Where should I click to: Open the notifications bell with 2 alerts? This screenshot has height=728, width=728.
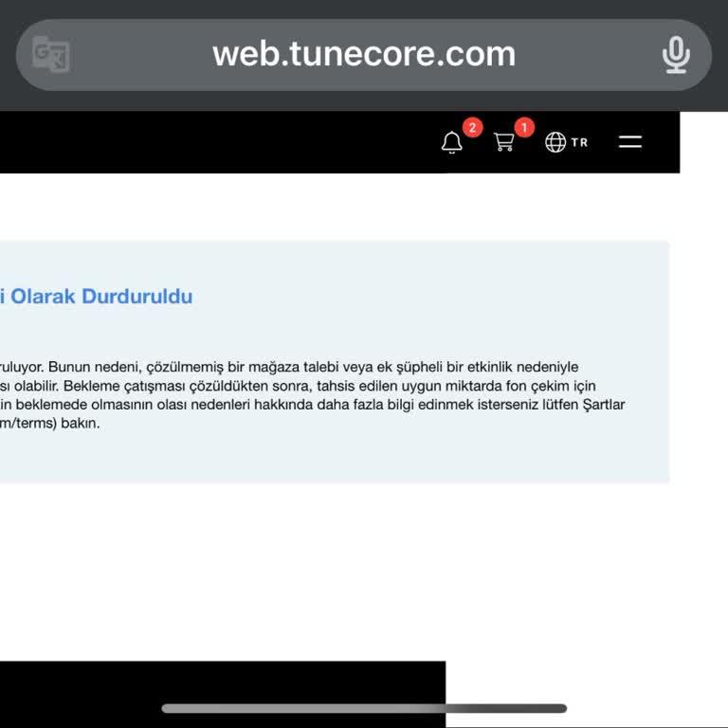point(452,142)
